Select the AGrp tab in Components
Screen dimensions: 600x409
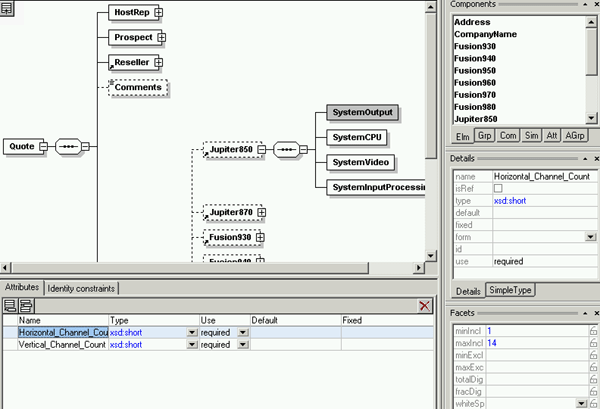point(575,135)
